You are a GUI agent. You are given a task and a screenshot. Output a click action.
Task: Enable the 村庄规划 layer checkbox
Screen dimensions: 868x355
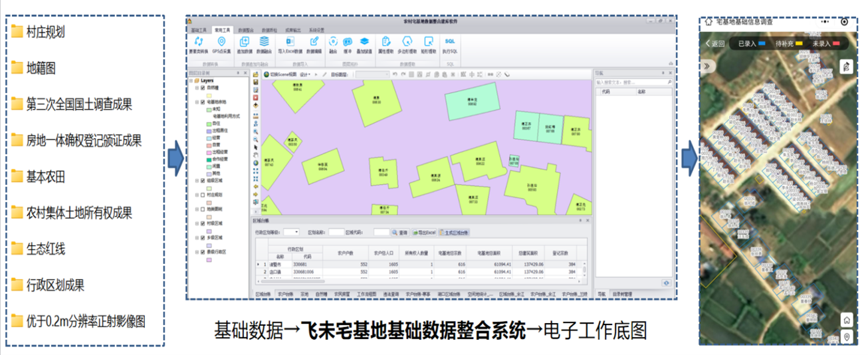pos(203,195)
